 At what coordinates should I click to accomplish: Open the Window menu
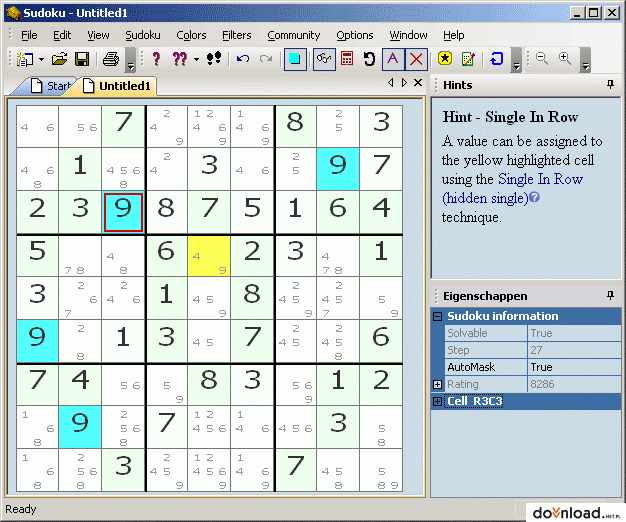[408, 35]
